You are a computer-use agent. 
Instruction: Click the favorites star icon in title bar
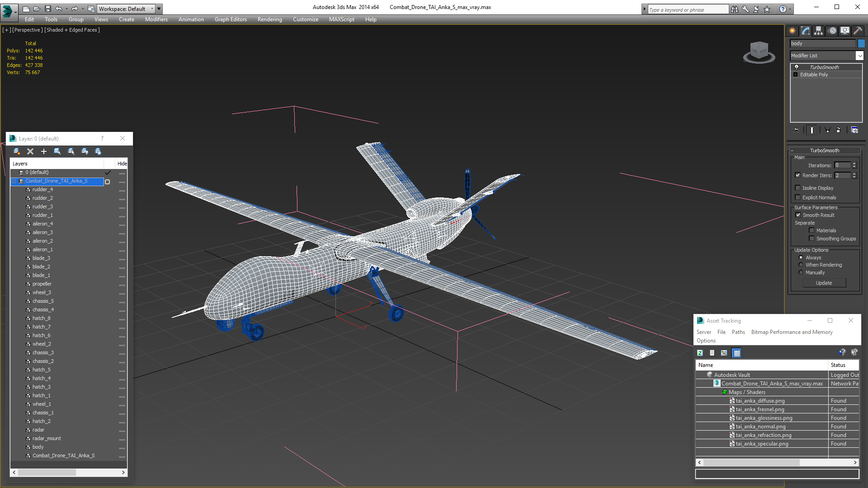pos(767,9)
